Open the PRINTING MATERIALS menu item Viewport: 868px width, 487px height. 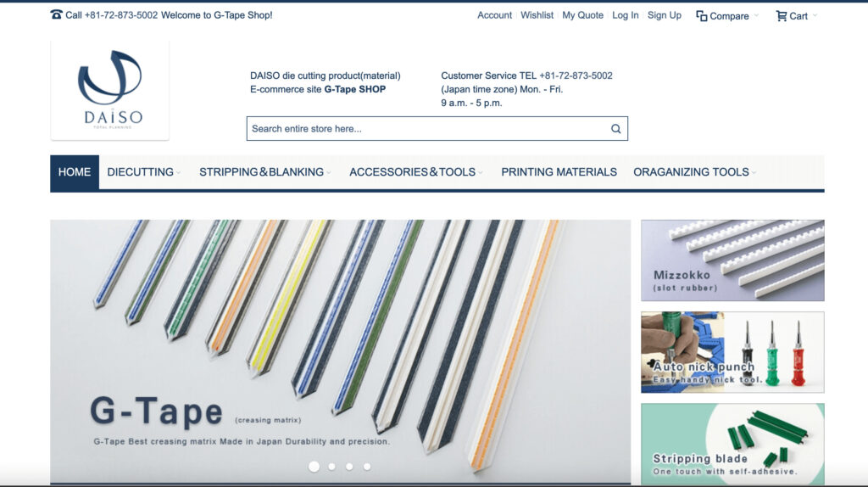[x=559, y=172]
